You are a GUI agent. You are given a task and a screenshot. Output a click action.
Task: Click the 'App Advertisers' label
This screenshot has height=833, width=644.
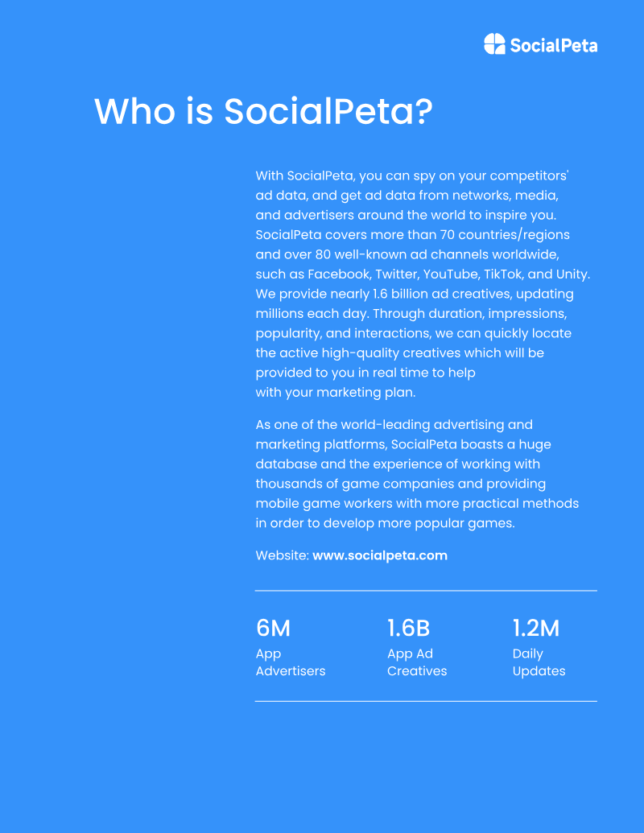point(290,662)
